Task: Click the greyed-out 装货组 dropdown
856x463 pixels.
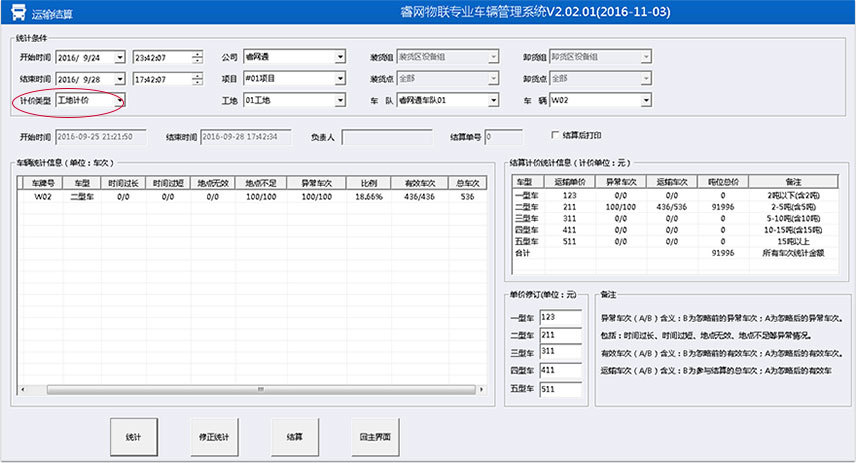Action: (x=448, y=57)
